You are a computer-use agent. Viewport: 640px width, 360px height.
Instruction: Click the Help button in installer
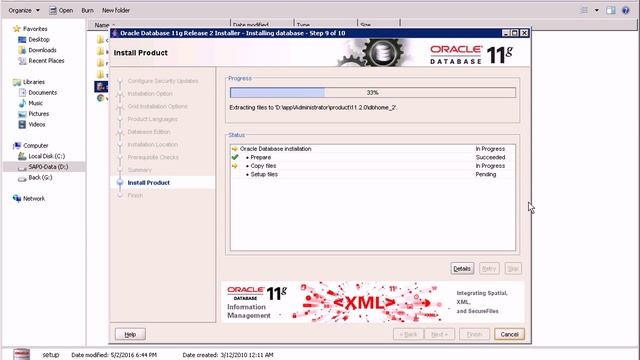click(130, 334)
